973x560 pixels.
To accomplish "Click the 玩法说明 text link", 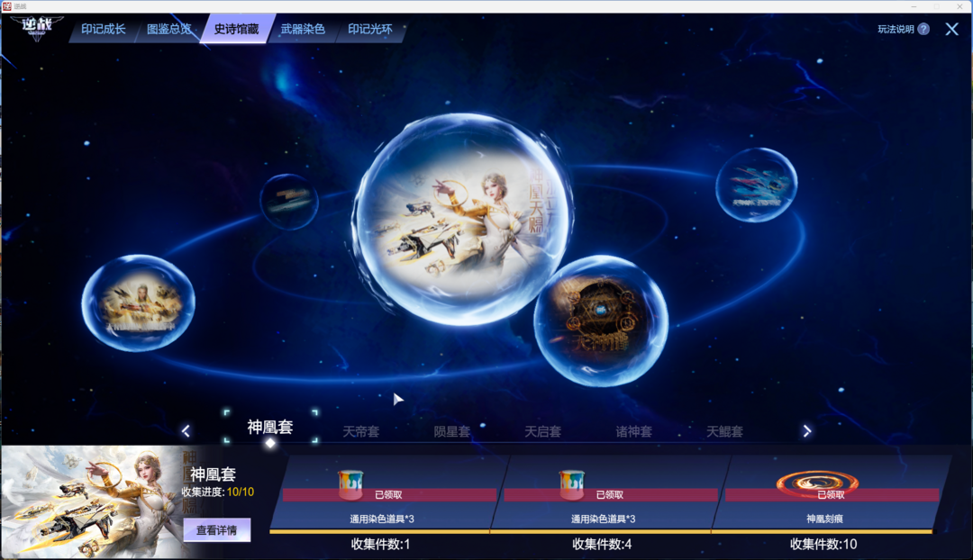I will click(896, 29).
